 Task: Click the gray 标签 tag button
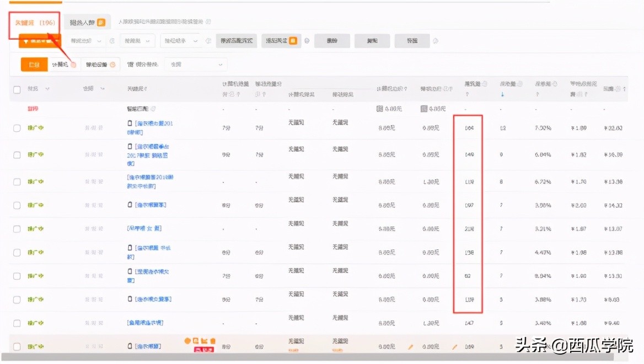(412, 41)
